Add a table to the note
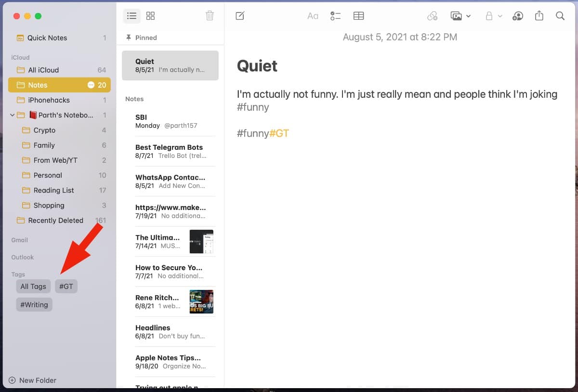This screenshot has width=578, height=392. pyautogui.click(x=358, y=16)
